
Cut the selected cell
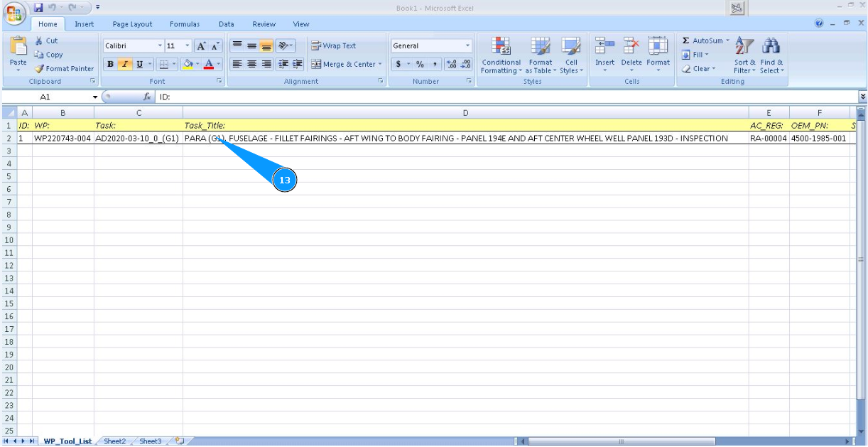pos(47,41)
